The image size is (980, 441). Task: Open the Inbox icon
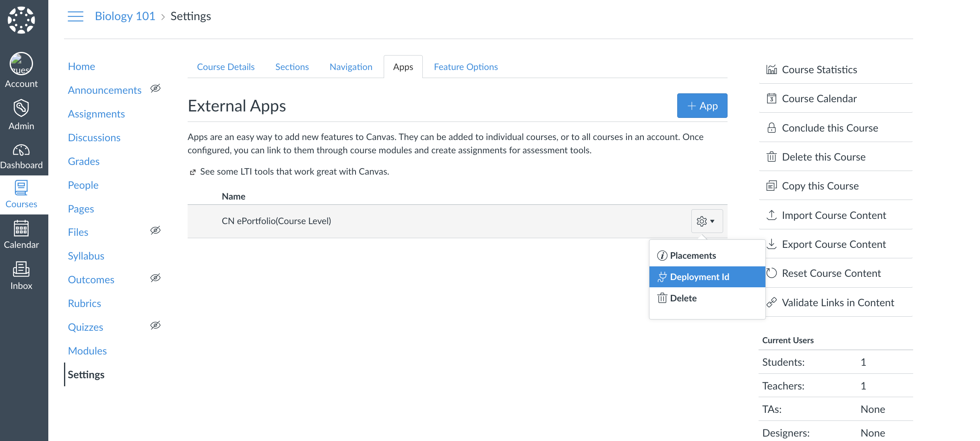[21, 270]
